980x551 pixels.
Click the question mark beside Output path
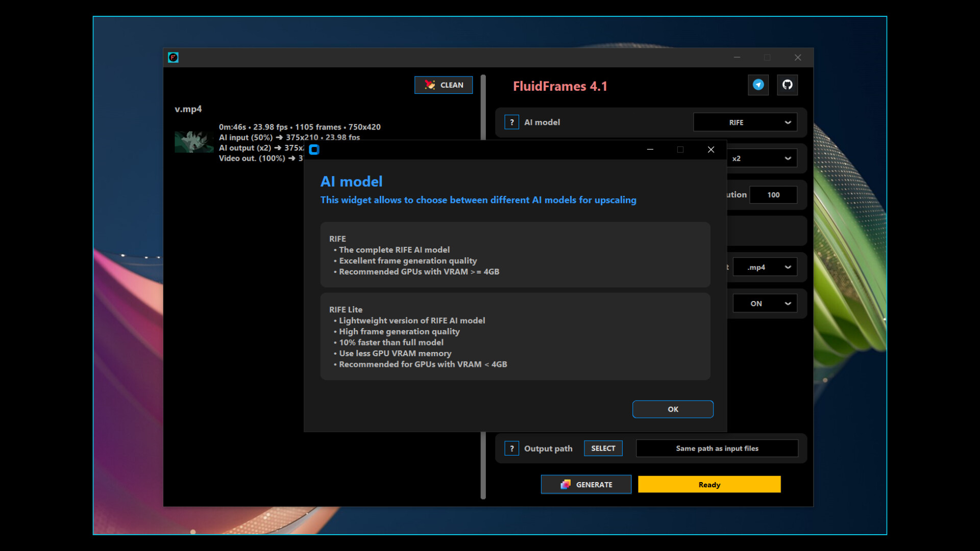(512, 448)
